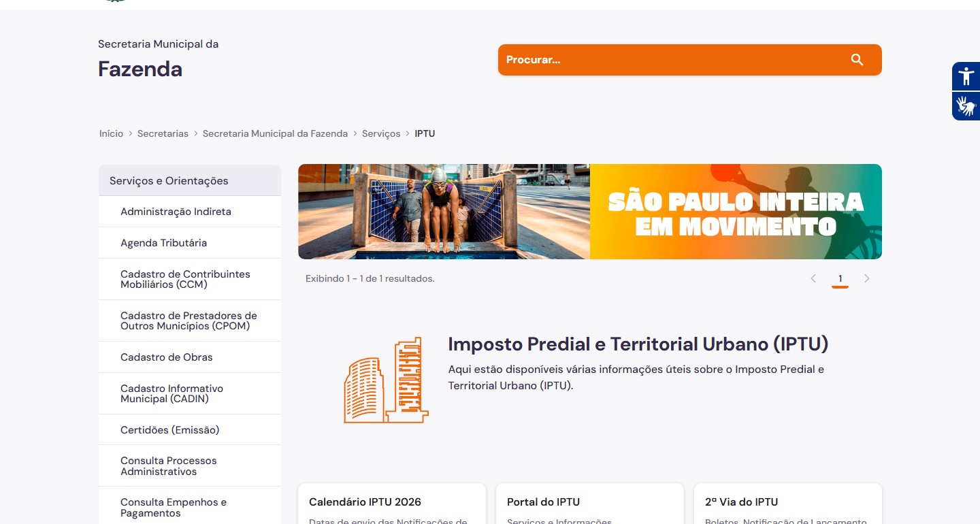This screenshot has width=980, height=524.
Task: Click the IPTU buildings illustration
Action: [386, 380]
